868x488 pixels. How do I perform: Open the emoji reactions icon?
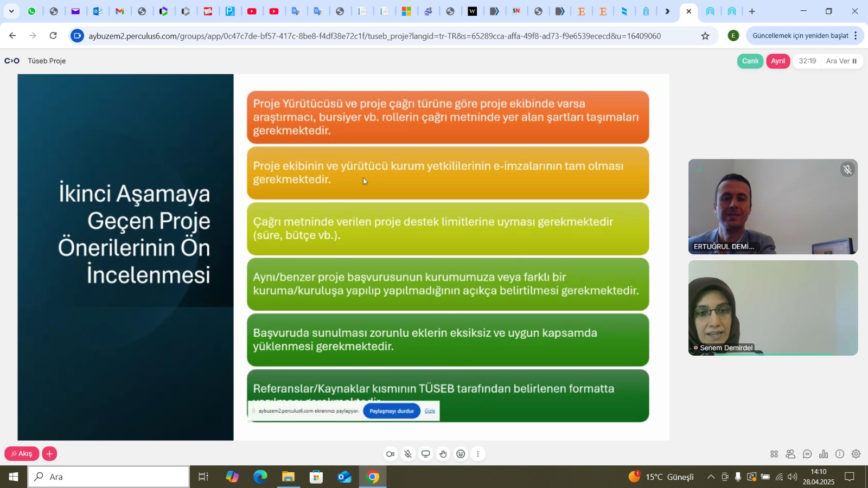[461, 454]
